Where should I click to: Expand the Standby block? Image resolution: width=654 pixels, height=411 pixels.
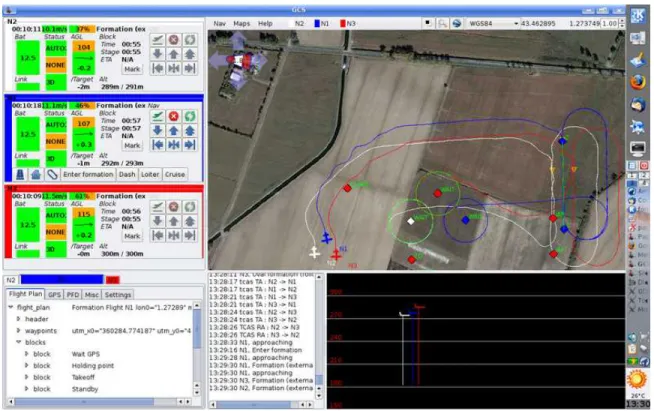coord(27,389)
